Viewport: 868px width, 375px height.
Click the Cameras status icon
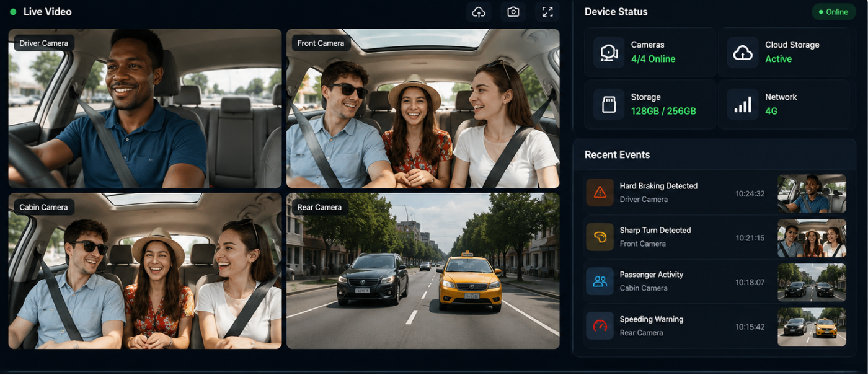click(x=609, y=52)
